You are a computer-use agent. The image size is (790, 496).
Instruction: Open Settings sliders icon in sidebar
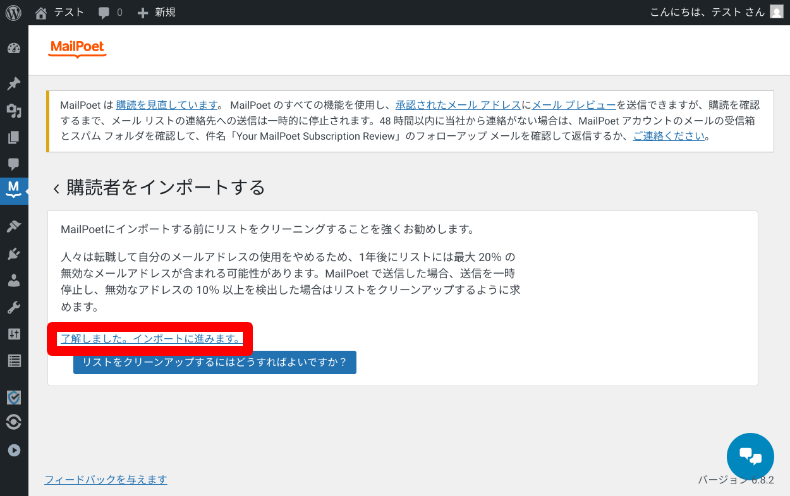click(x=14, y=334)
